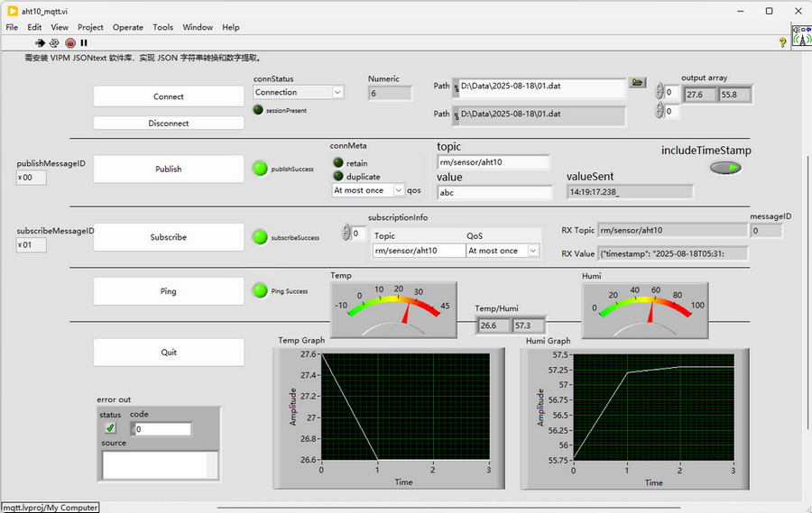
Task: Click the Temp Graph plot area
Action: click(405, 407)
